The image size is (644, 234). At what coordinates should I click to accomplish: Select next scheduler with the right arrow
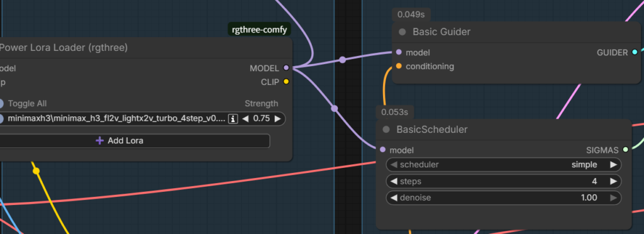coord(613,165)
